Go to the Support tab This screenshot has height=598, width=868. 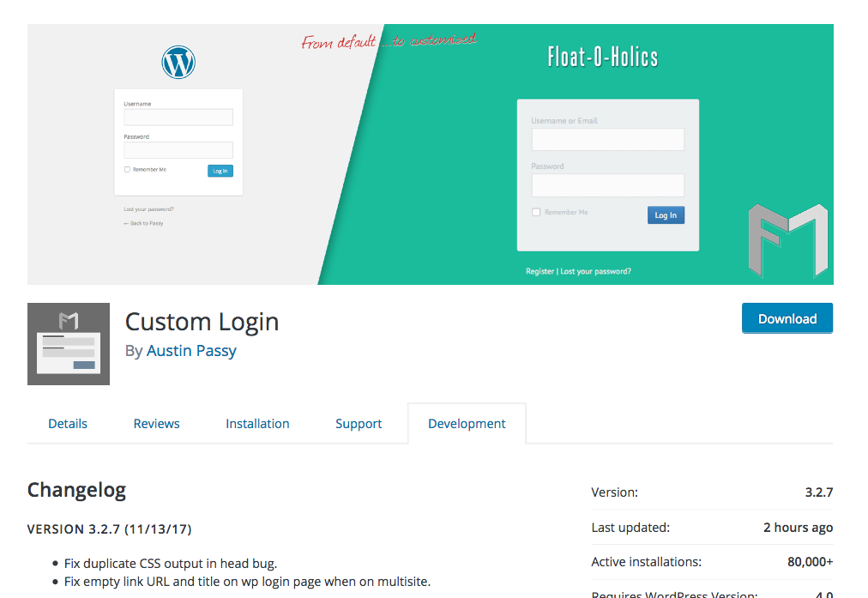pos(359,424)
